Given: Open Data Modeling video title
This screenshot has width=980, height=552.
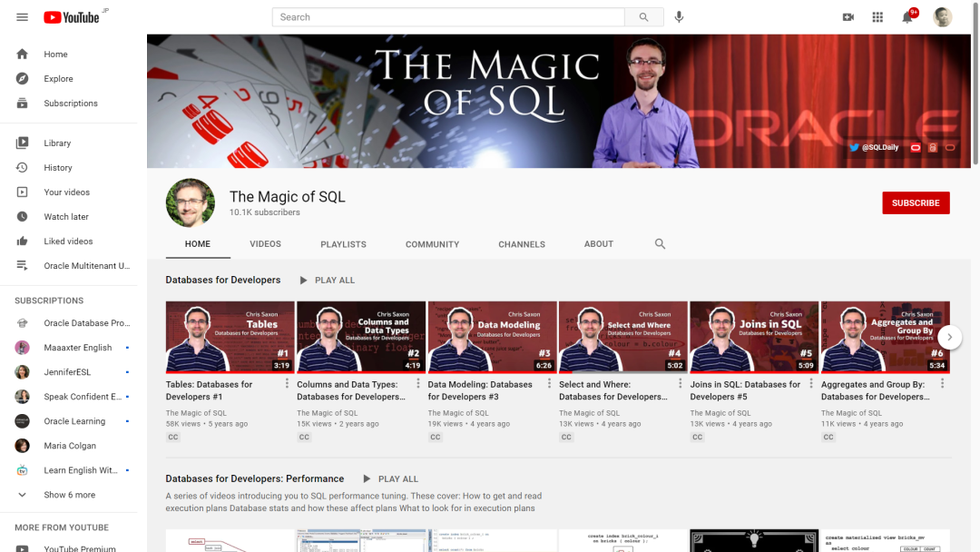Looking at the screenshot, I should point(480,390).
